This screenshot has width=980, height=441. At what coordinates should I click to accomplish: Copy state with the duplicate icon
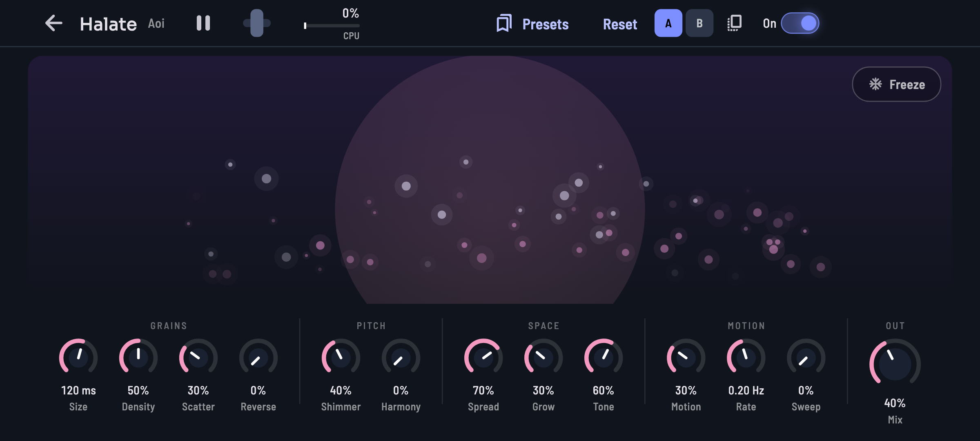734,23
